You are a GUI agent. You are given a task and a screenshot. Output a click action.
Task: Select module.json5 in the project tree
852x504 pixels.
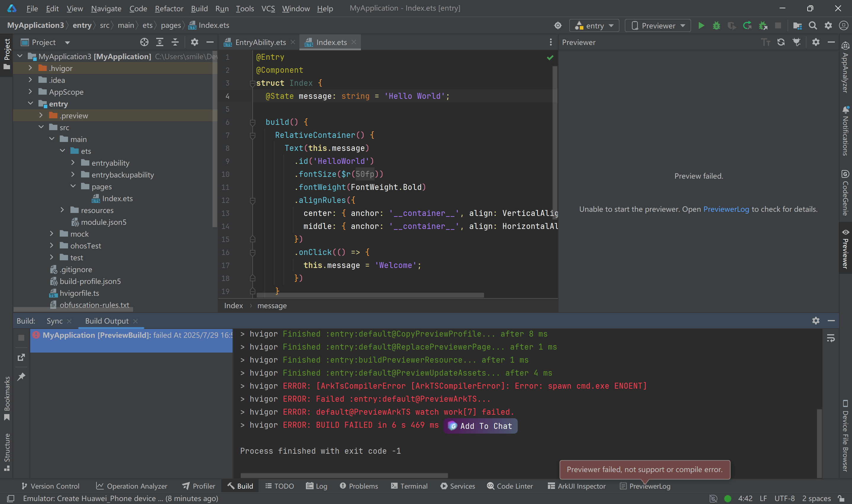pos(103,222)
